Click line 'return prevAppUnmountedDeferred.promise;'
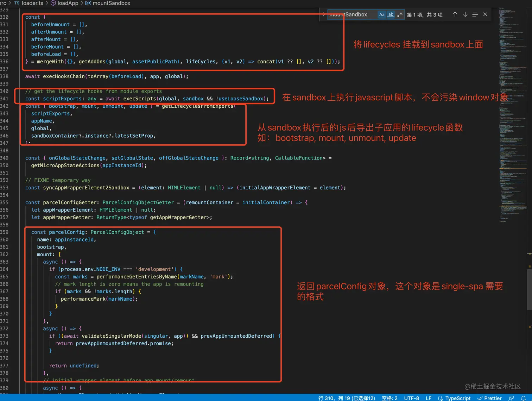The height and width of the screenshot is (401, 532). point(114,343)
